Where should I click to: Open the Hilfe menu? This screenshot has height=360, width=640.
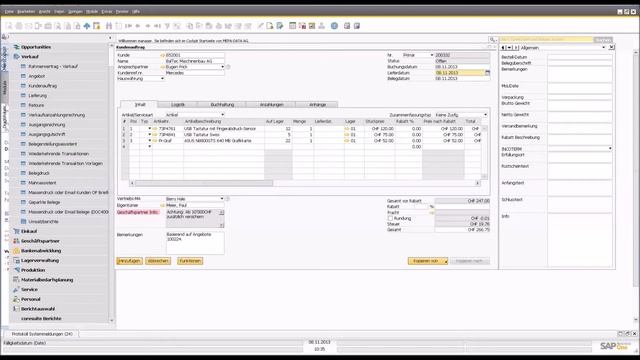(x=136, y=11)
